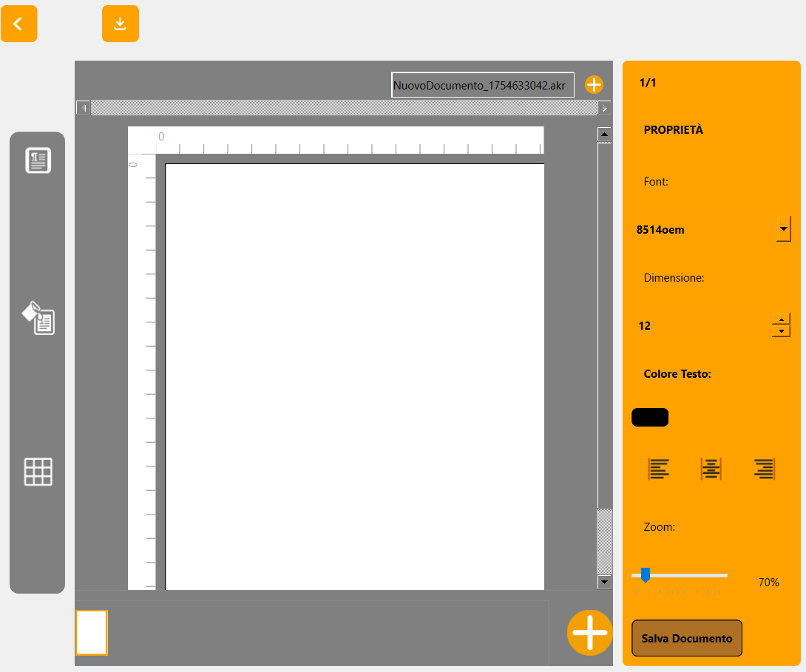The image size is (806, 672).
Task: Select the text insertion tool
Action: pyautogui.click(x=37, y=160)
